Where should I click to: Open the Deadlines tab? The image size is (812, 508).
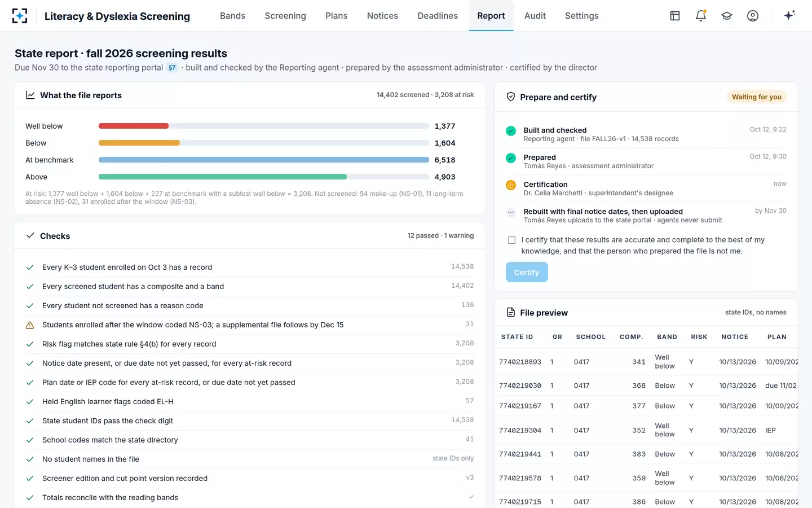(438, 16)
